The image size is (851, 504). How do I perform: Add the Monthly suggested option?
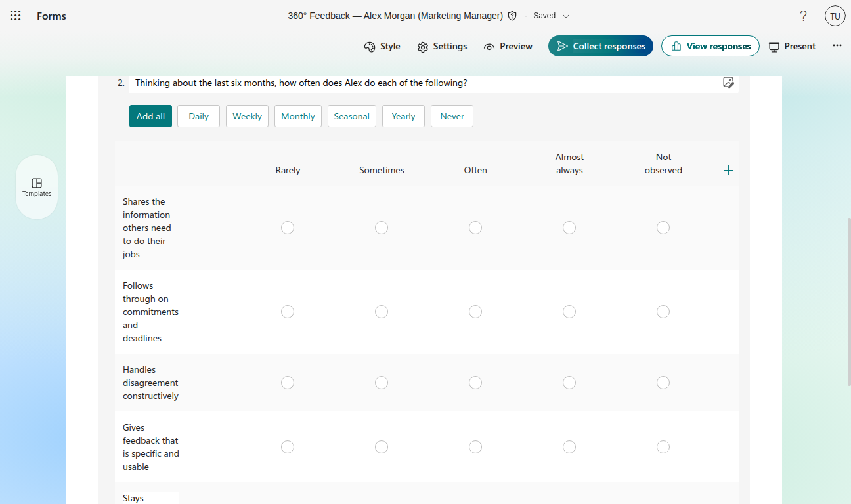point(298,116)
